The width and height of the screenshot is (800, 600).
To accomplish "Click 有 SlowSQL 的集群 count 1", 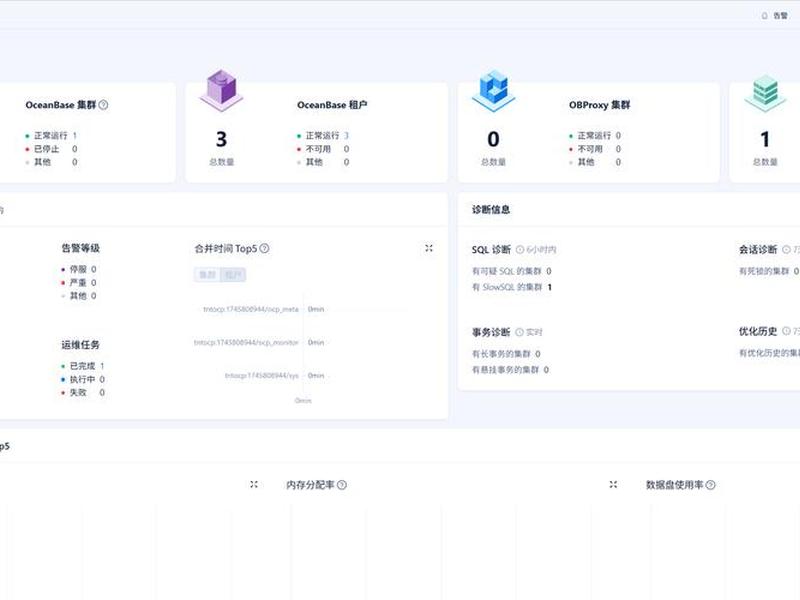I will point(549,287).
